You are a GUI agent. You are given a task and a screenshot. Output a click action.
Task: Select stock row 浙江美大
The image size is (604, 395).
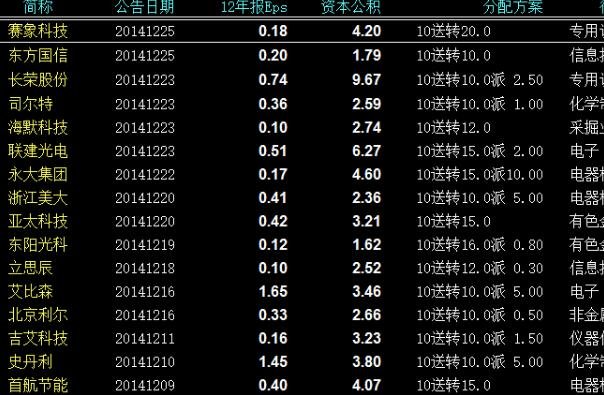[302, 198]
